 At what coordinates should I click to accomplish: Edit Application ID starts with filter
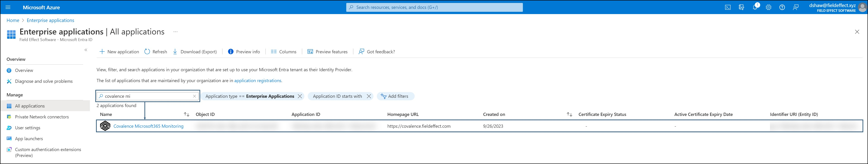(x=337, y=96)
